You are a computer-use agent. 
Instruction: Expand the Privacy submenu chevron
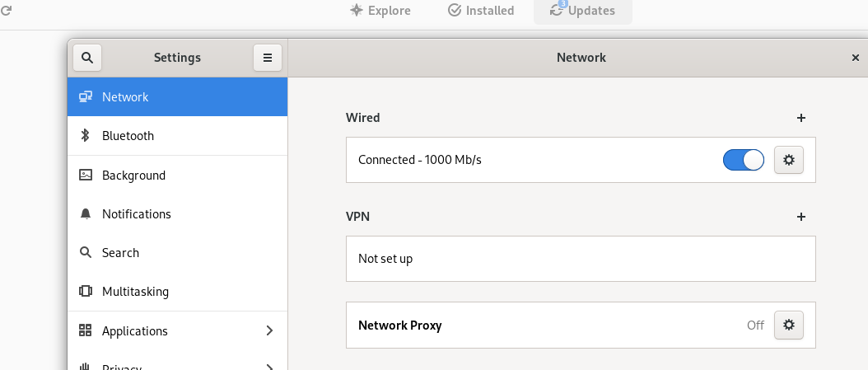269,368
